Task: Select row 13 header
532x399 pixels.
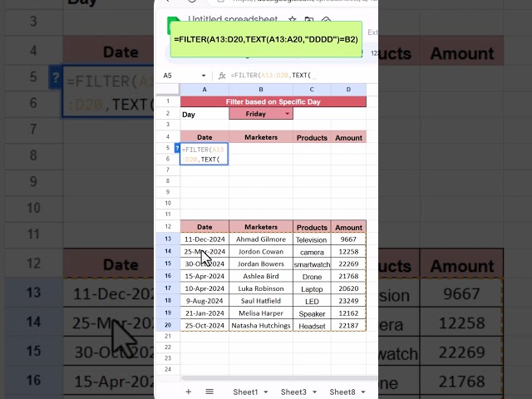Action: click(x=168, y=239)
